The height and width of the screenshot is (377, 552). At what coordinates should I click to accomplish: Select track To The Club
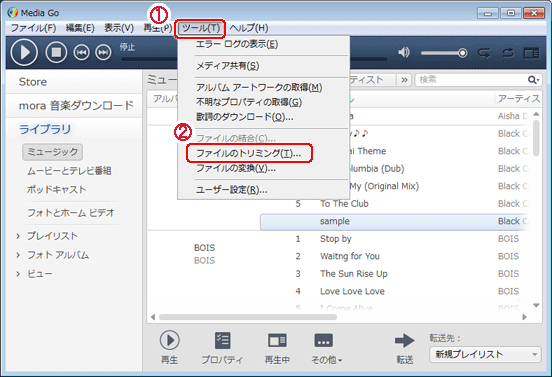click(344, 204)
